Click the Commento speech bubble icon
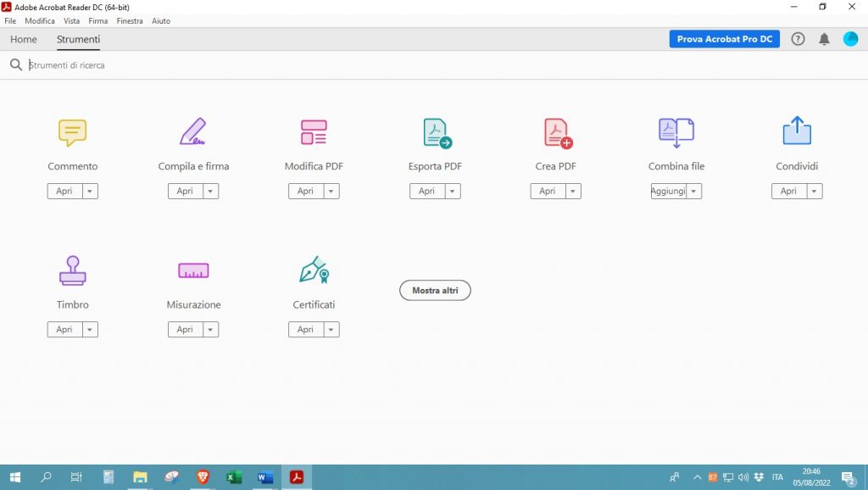Viewport: 868px width, 490px height. click(x=72, y=132)
